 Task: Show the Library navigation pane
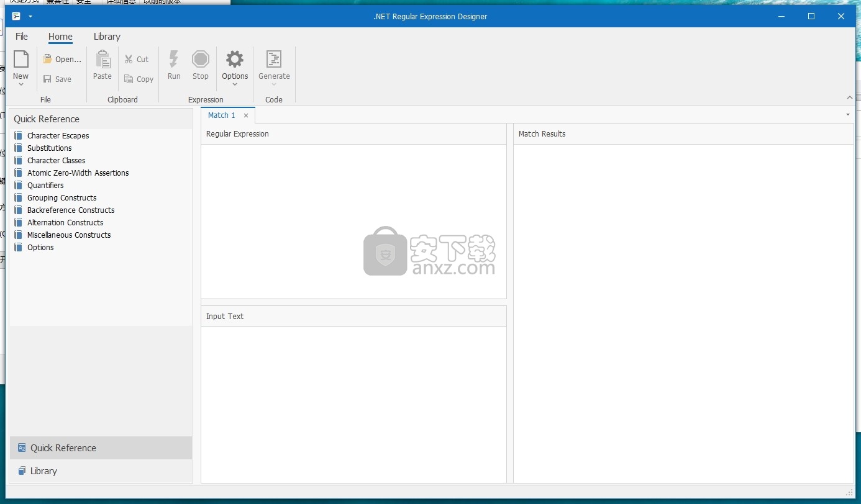(101, 470)
